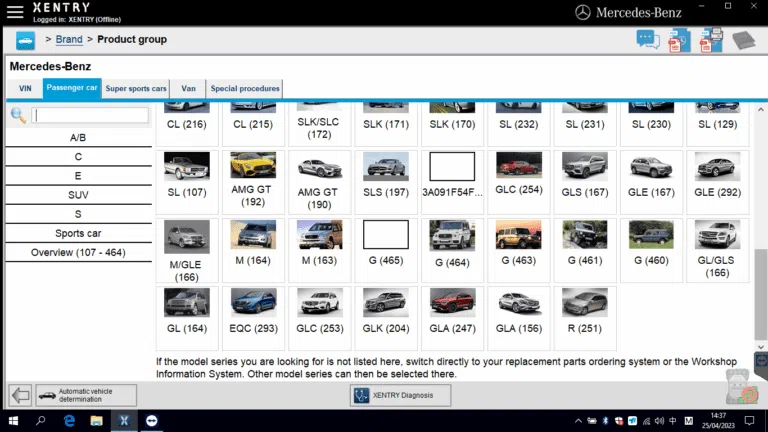
Task: Select the SL (107) model
Action: 187,182
